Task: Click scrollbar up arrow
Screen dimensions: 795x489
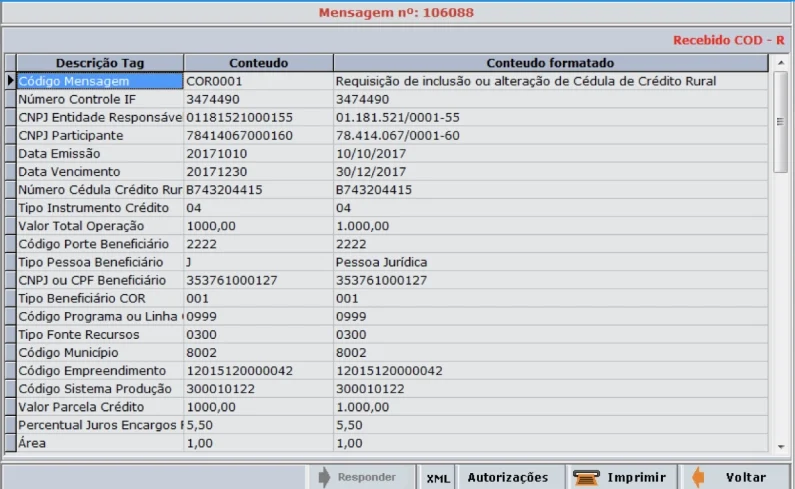Action: coord(781,62)
